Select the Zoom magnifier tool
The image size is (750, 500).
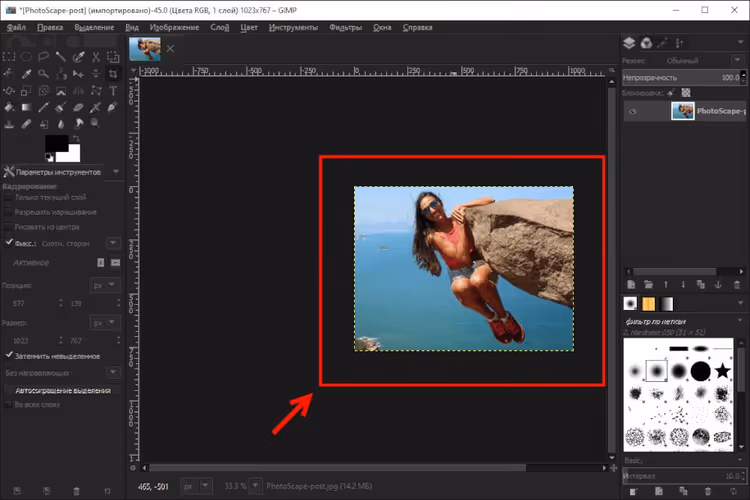44,74
